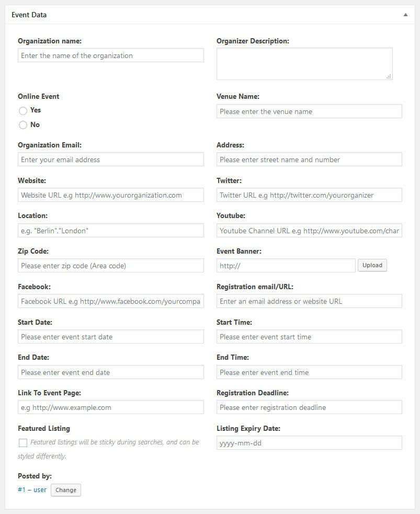This screenshot has height=514, width=420.
Task: Click into the Organization Email field
Action: [111, 159]
